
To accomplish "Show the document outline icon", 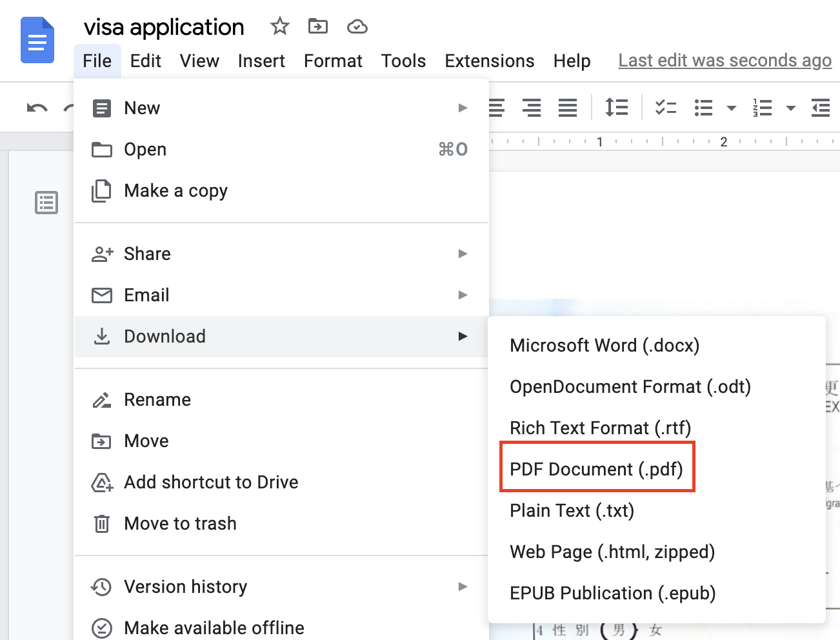I will pos(46,203).
